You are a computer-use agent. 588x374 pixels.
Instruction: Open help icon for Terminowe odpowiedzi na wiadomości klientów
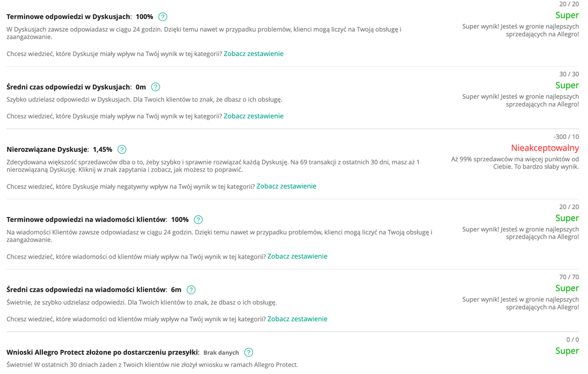tap(198, 220)
